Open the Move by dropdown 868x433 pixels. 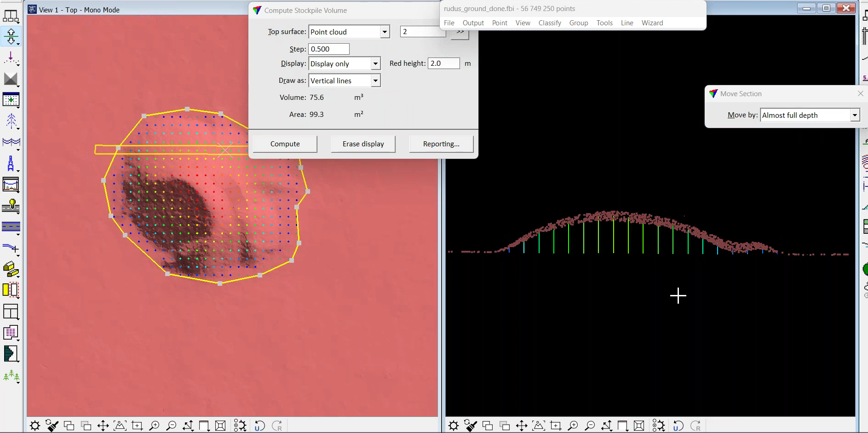(854, 115)
